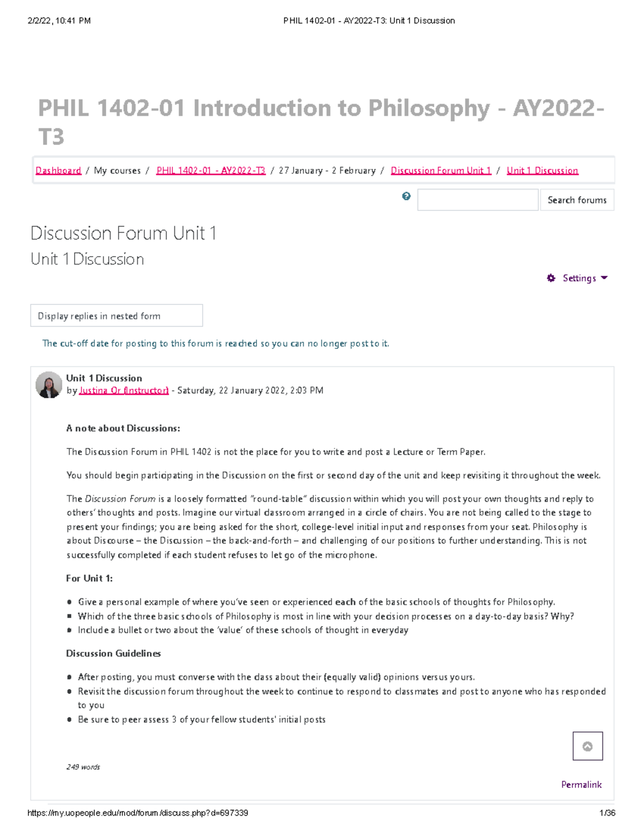Open 'Unit 1 Discussion' breadcrumb link
This screenshot has height=834, width=644.
(543, 170)
